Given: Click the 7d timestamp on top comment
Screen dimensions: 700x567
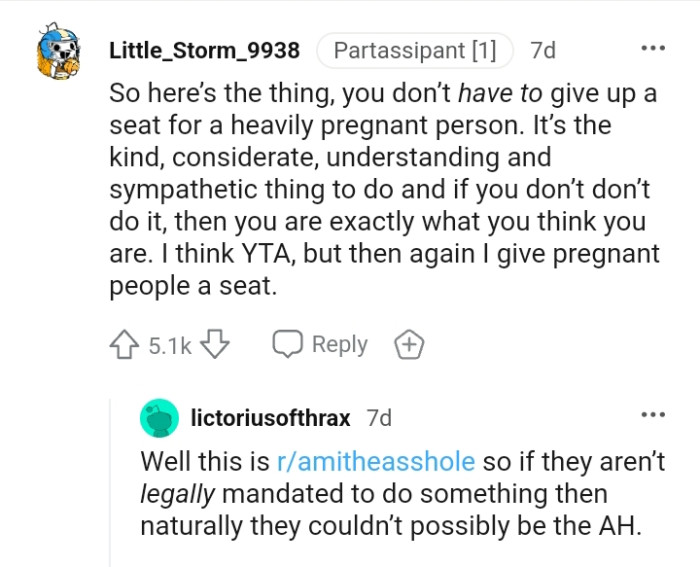Looking at the screenshot, I should [x=542, y=49].
